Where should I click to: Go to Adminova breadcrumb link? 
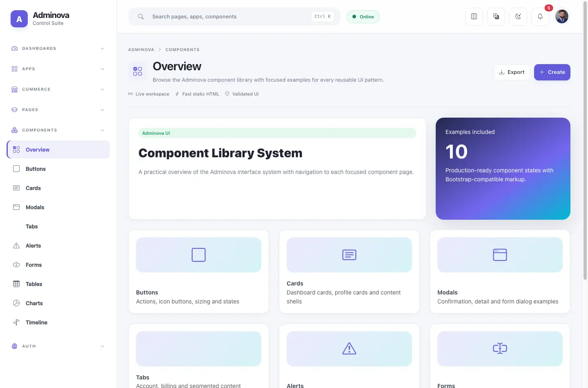(x=141, y=50)
